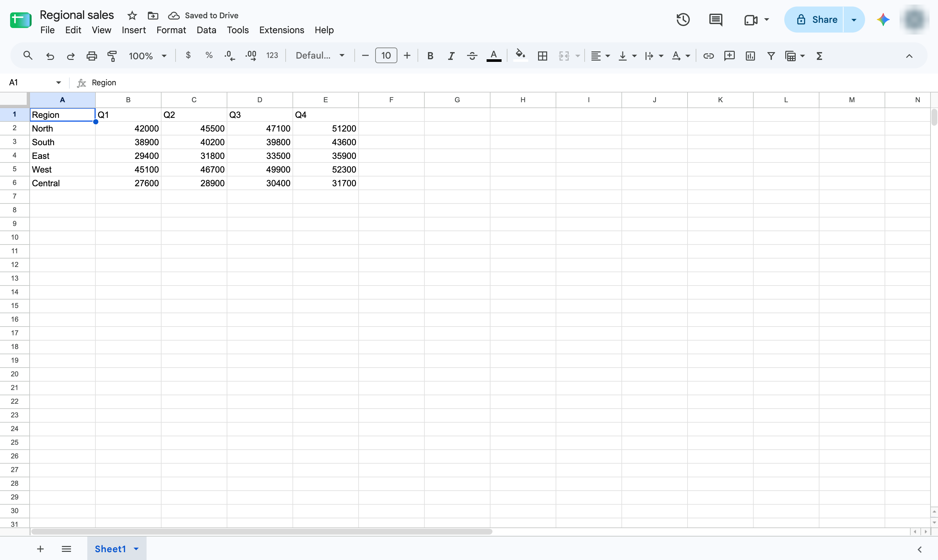
Task: Click the Gemini sparkle icon
Action: point(883,20)
